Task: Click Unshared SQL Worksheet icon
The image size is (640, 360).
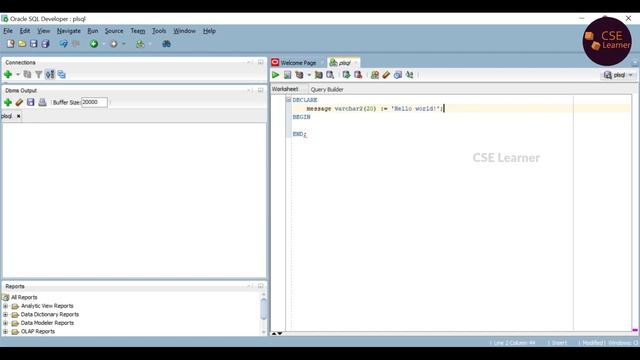Action: tap(375, 75)
